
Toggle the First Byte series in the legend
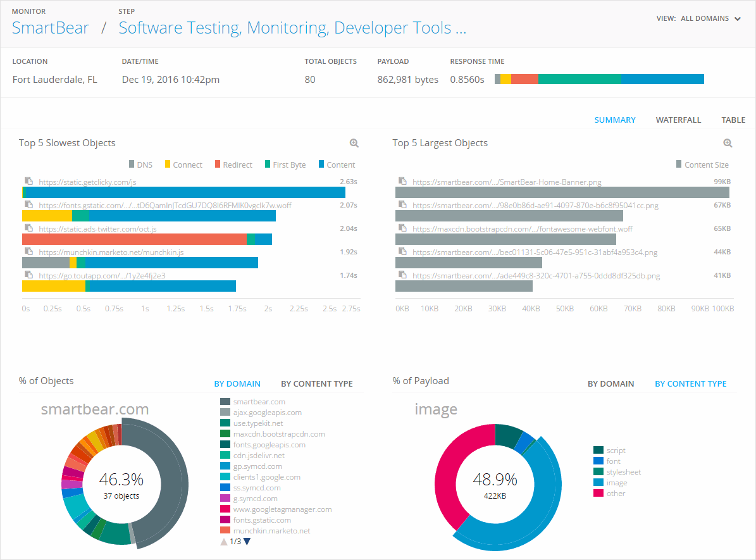click(x=285, y=165)
